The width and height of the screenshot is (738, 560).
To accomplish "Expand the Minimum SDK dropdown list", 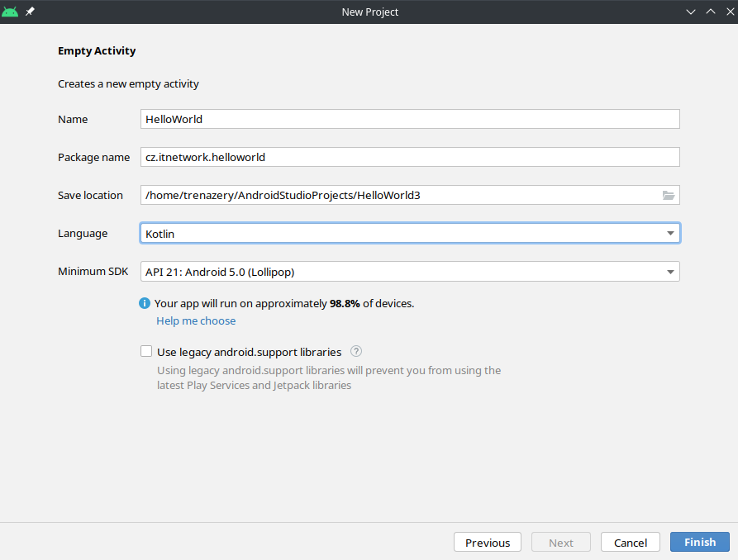I will [x=410, y=272].
